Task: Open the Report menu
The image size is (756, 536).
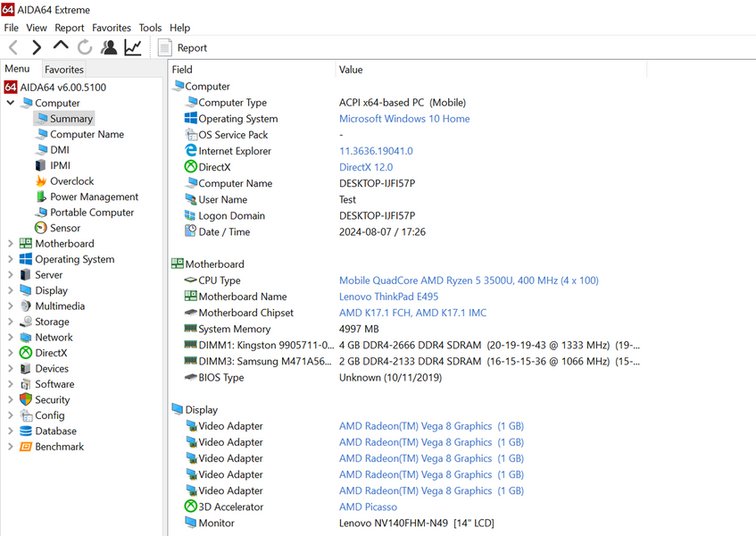Action: (x=70, y=28)
